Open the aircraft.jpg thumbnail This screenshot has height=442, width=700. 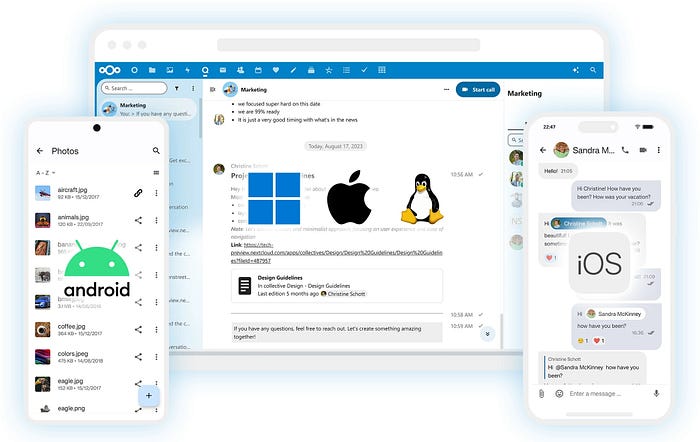[43, 193]
